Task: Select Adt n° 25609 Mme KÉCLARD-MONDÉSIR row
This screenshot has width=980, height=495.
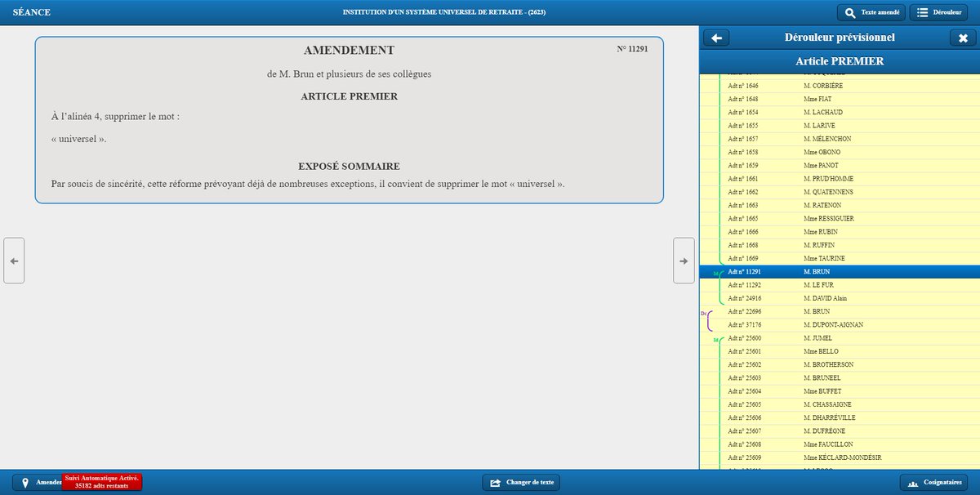Action: click(840, 457)
